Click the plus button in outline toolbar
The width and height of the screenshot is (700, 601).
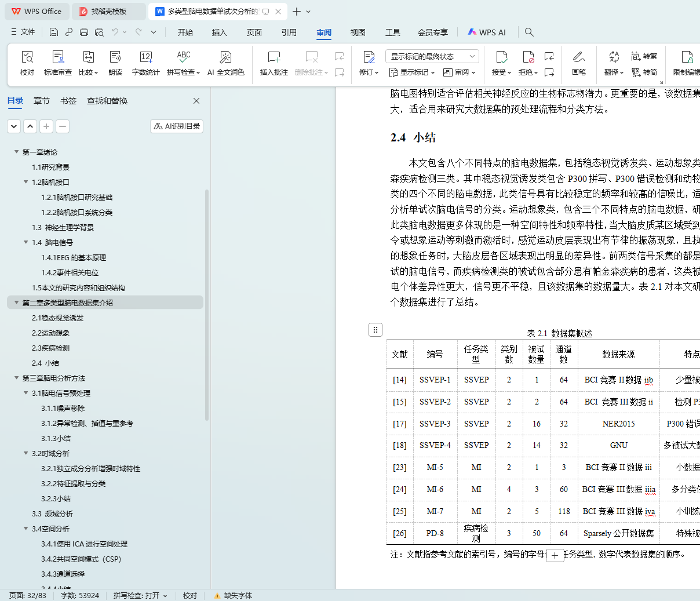coord(46,126)
